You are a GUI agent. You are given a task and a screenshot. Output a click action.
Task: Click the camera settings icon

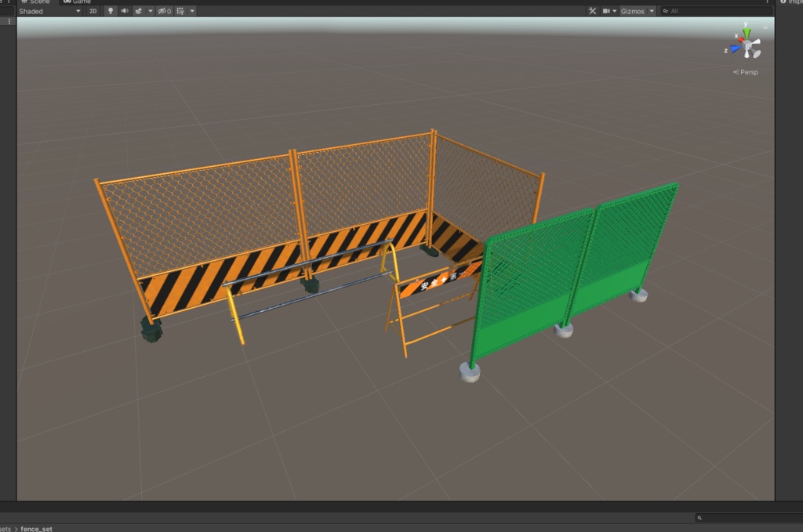coord(609,10)
